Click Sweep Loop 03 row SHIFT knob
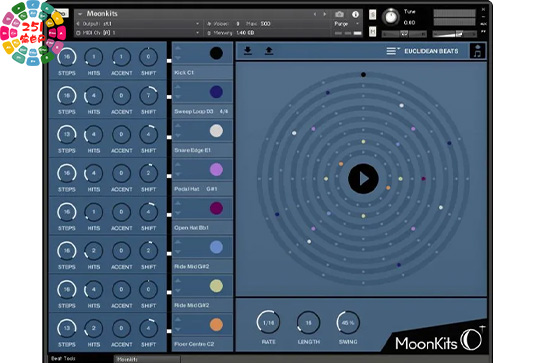Viewport: 535px width, 363px height. tap(148, 96)
